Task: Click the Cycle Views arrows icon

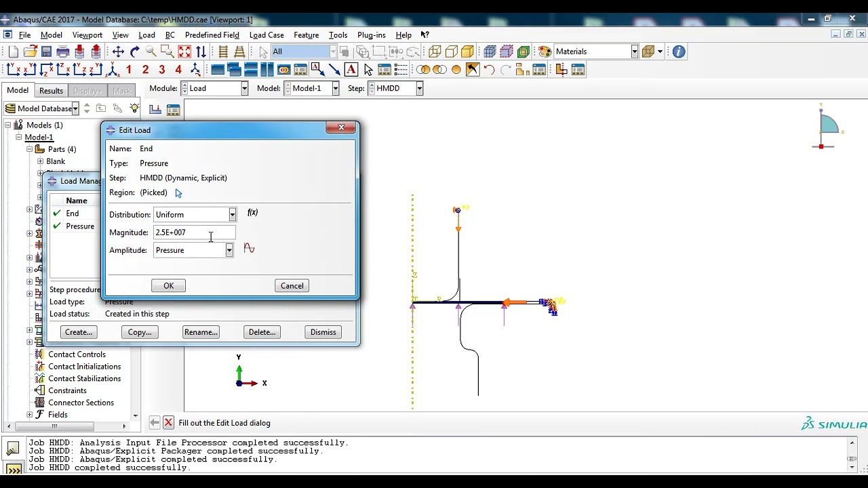Action: tap(201, 52)
